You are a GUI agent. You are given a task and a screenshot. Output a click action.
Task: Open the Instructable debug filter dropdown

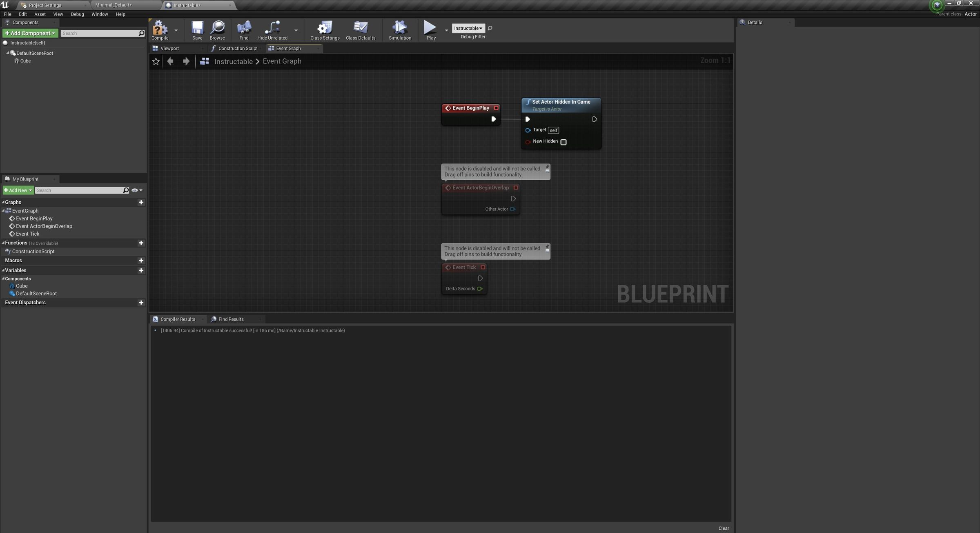[x=468, y=28]
